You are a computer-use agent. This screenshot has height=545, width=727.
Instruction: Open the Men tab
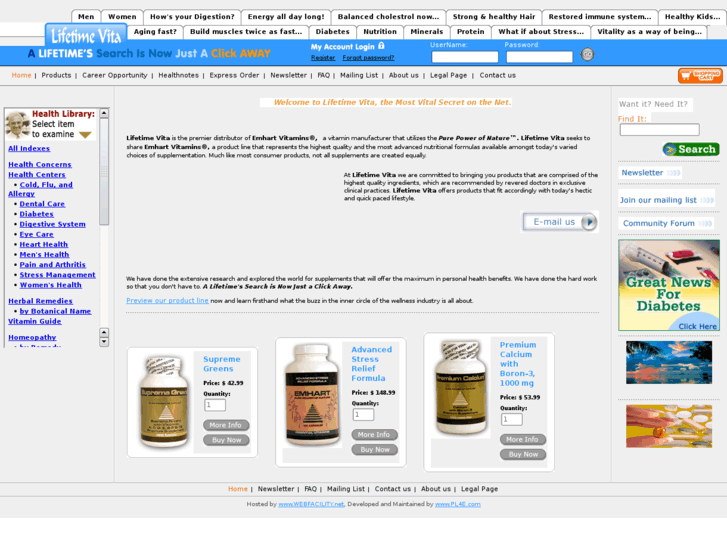point(86,17)
